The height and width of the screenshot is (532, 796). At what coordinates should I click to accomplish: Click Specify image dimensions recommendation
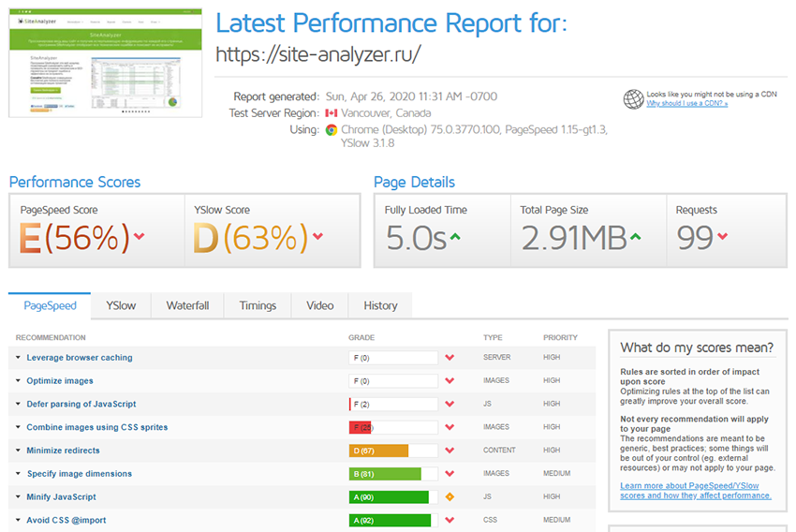80,474
